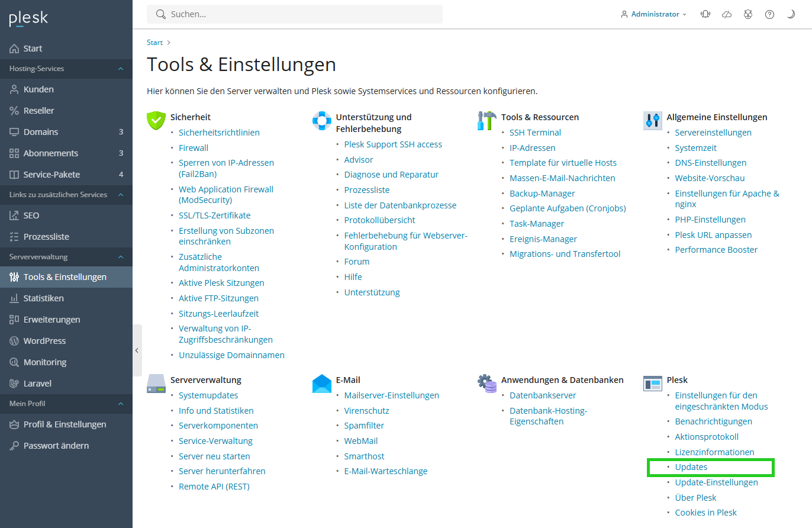Open Passwort ändern in the sidebar

click(66, 446)
